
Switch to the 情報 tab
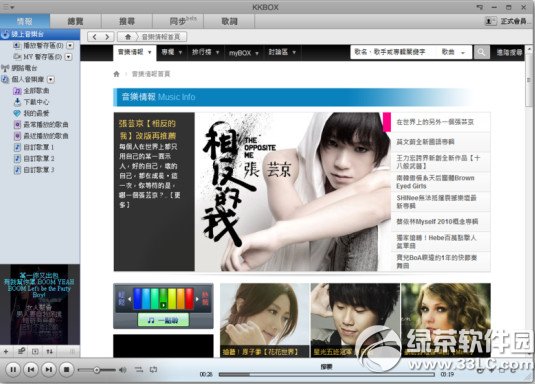[x=25, y=21]
